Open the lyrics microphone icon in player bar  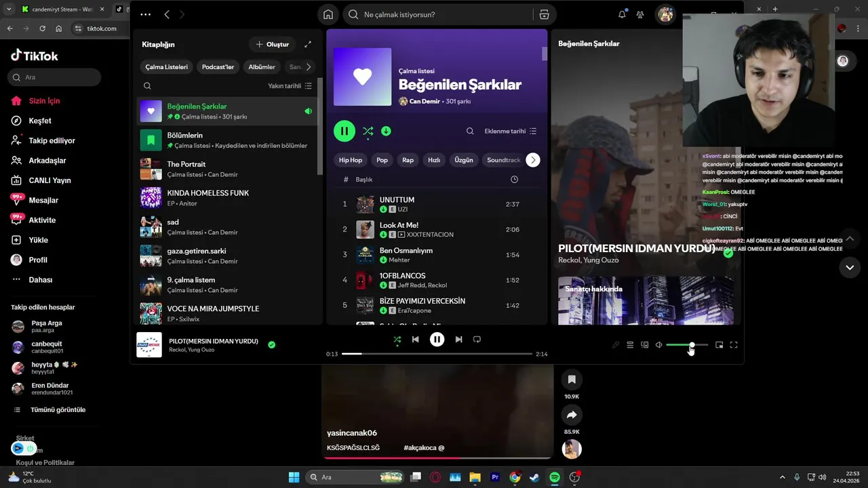(x=616, y=345)
